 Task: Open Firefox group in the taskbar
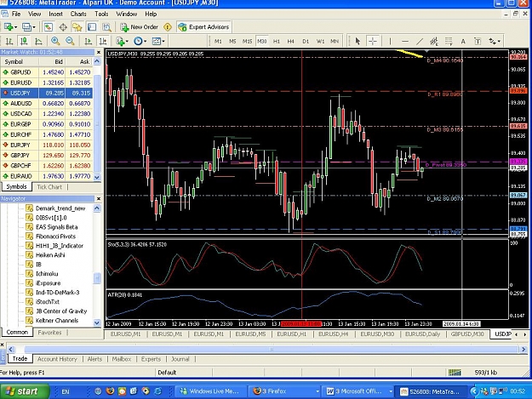pos(286,391)
